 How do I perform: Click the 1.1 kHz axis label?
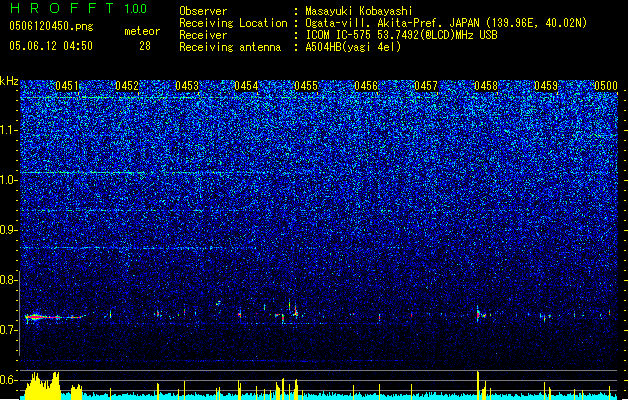(x=9, y=130)
